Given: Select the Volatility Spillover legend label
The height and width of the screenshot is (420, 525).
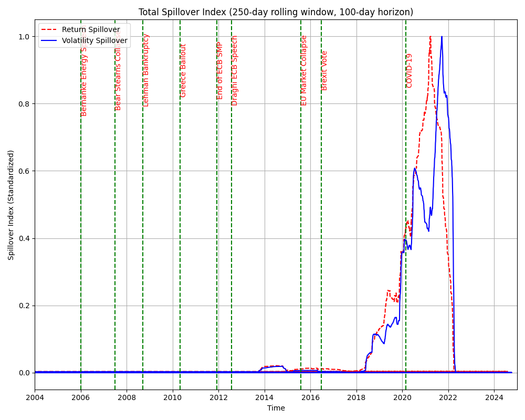Looking at the screenshot, I should tap(94, 40).
